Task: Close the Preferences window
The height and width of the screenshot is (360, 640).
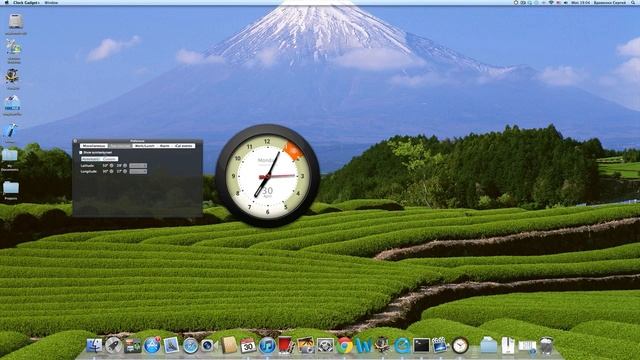Action: [x=75, y=141]
